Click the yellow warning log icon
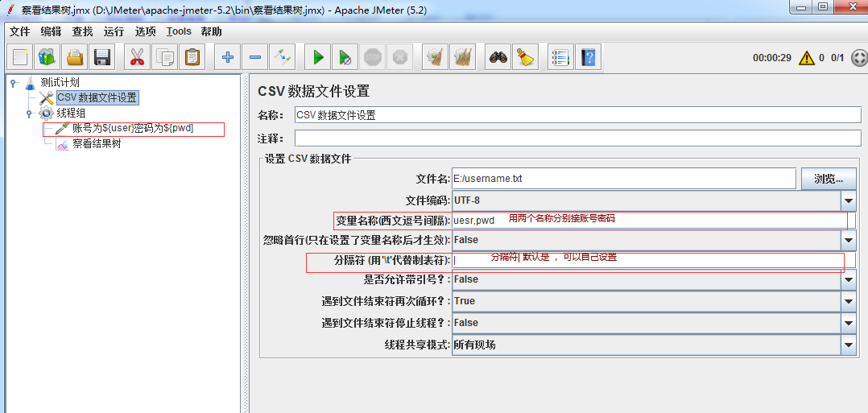This screenshot has height=413, width=868. (x=806, y=58)
